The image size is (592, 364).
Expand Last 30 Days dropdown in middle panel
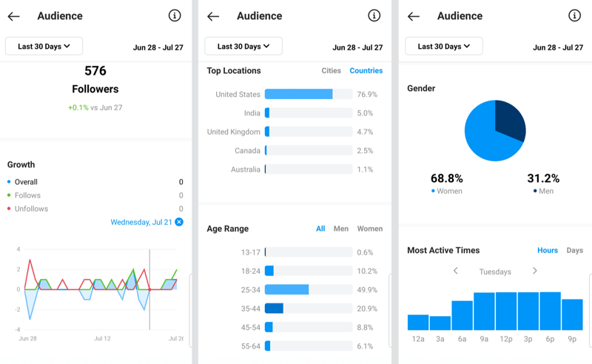pyautogui.click(x=243, y=46)
